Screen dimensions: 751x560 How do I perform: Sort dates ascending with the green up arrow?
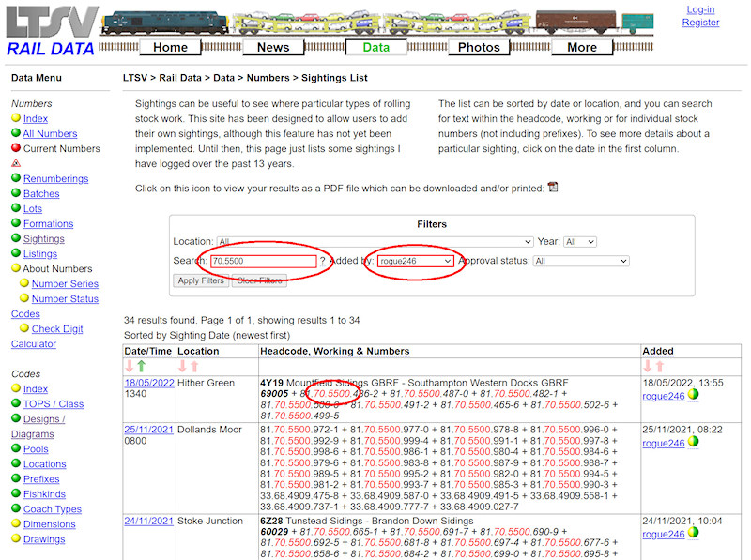[140, 367]
